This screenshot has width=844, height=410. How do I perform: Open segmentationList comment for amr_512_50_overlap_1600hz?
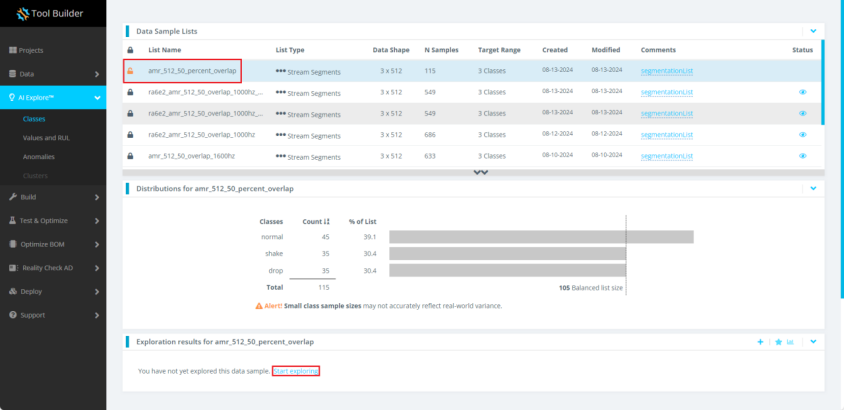pyautogui.click(x=666, y=156)
